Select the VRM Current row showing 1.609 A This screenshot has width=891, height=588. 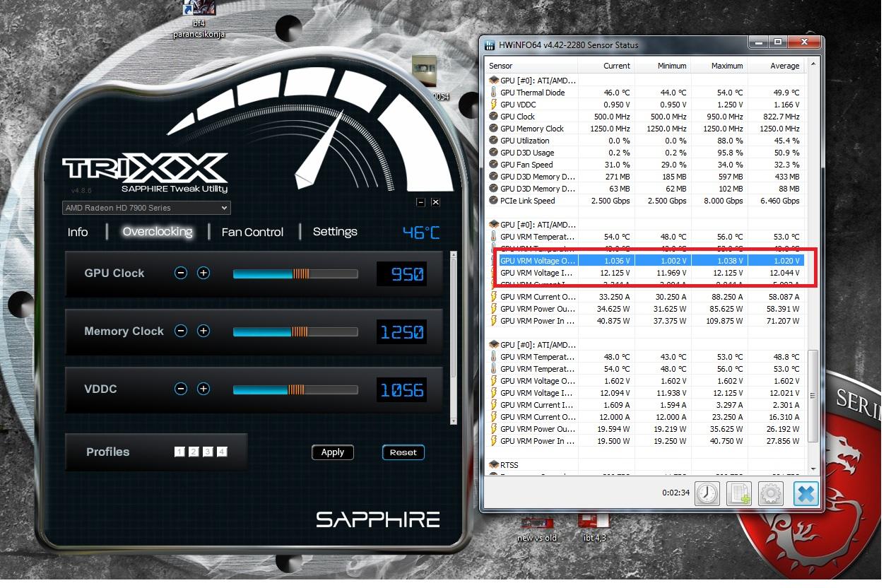click(x=644, y=405)
